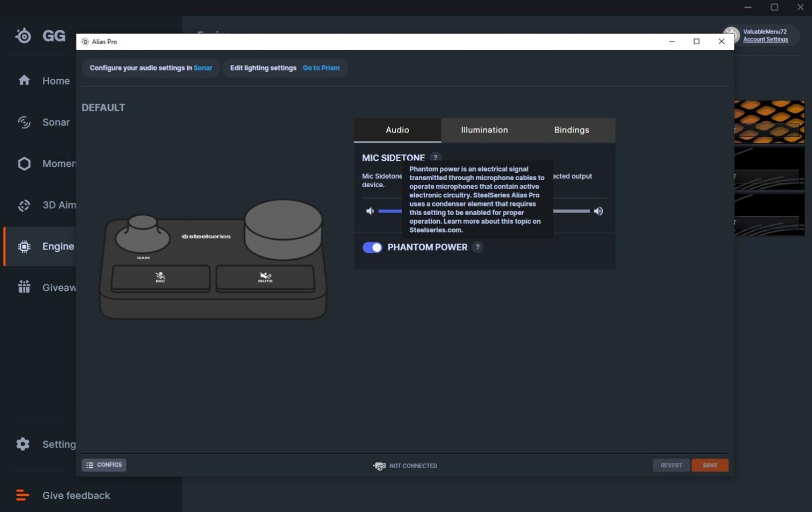Open Sonar from the sidebar icon
Viewport: 812px width, 512px height.
pos(24,122)
